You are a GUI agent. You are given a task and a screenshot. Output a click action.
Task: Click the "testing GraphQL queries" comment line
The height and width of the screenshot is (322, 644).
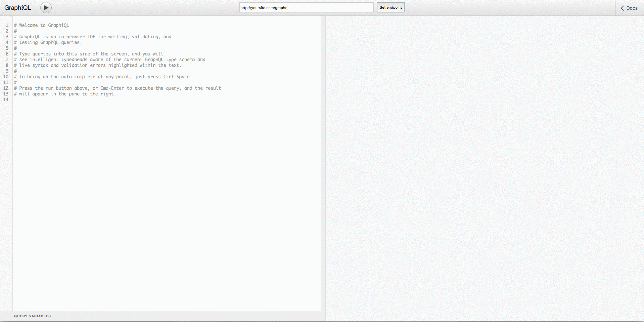tap(50, 42)
